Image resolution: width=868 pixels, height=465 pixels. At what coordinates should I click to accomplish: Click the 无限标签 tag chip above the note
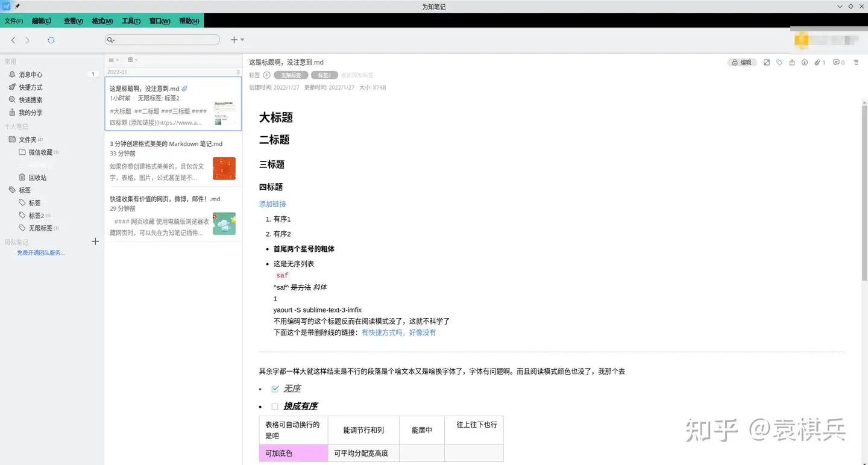click(x=291, y=75)
